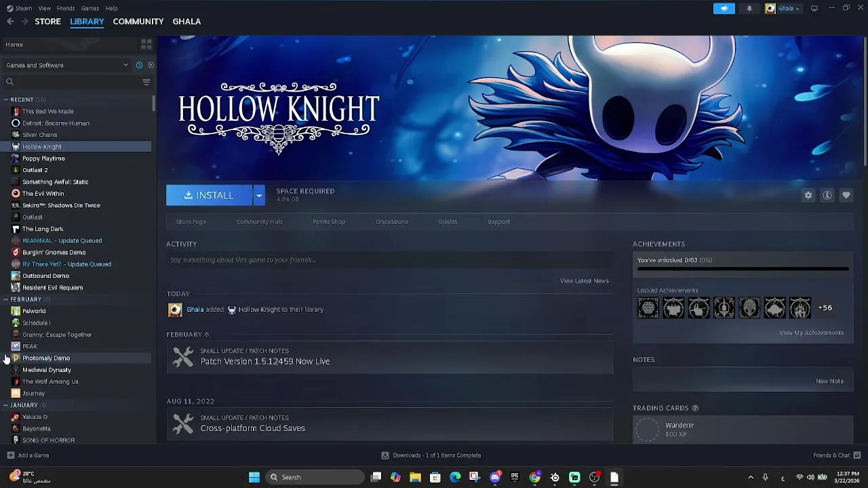View the +56 more achievements

(x=825, y=308)
